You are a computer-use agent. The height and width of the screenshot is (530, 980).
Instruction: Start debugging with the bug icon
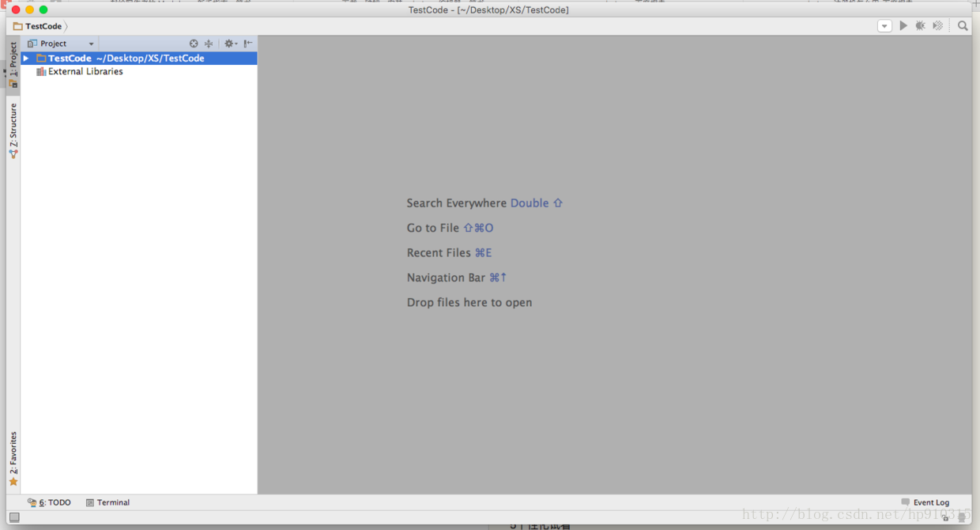click(x=921, y=26)
